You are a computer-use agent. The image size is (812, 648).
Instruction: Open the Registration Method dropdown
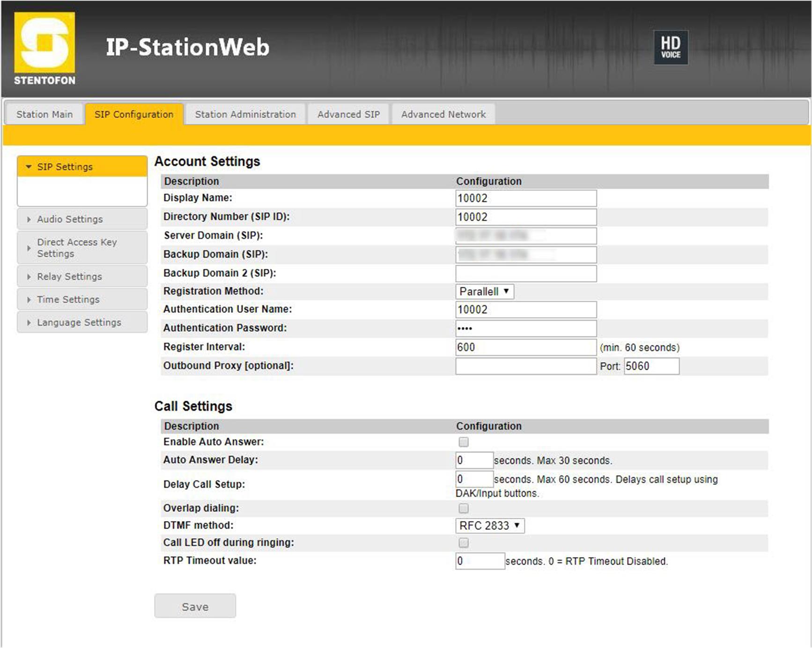[x=484, y=291]
